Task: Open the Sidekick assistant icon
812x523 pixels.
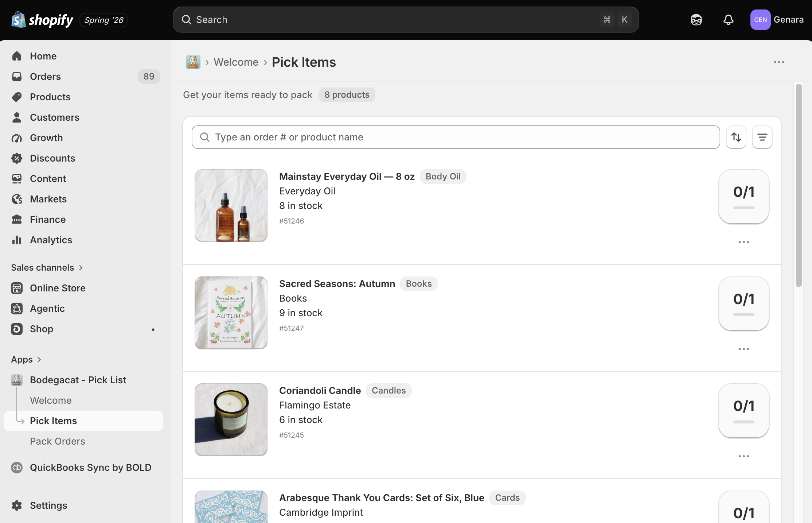Action: tap(696, 20)
